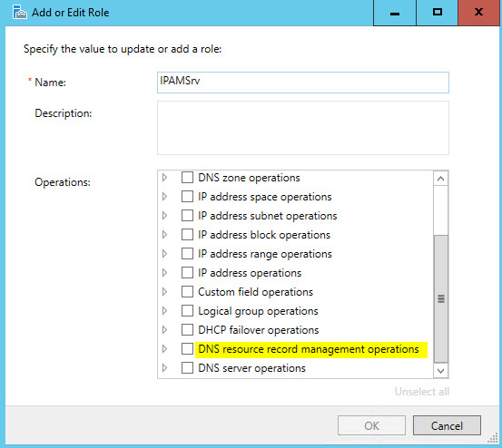Expand the Custom field operations node

point(164,292)
